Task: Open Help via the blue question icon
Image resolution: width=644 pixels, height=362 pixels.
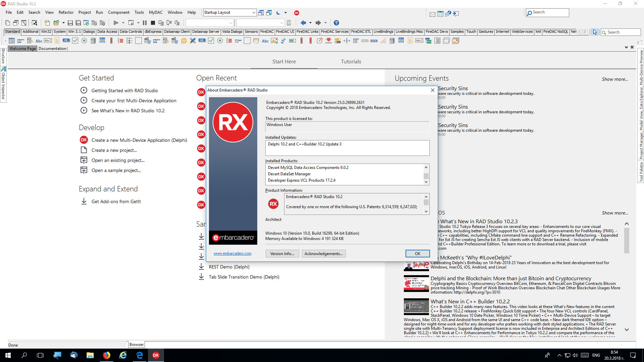Action: click(336, 23)
